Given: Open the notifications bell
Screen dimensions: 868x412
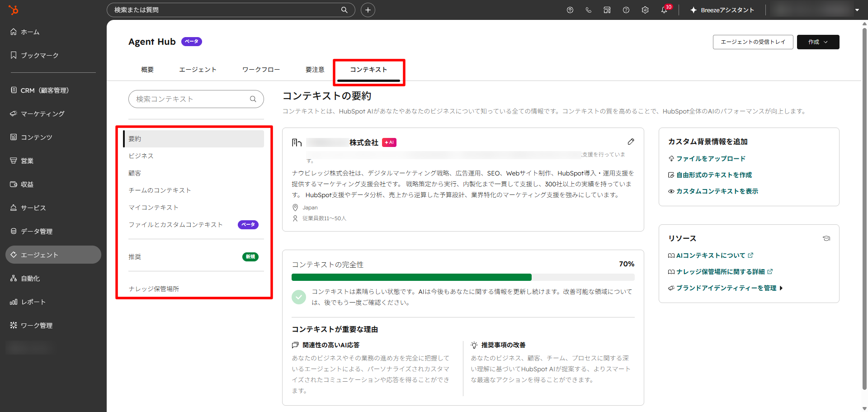Looking at the screenshot, I should [x=664, y=10].
